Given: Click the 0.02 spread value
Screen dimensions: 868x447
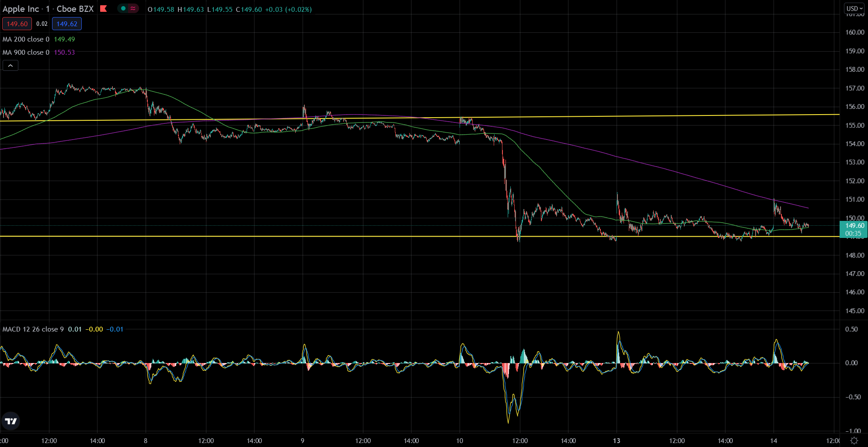Looking at the screenshot, I should point(42,24).
